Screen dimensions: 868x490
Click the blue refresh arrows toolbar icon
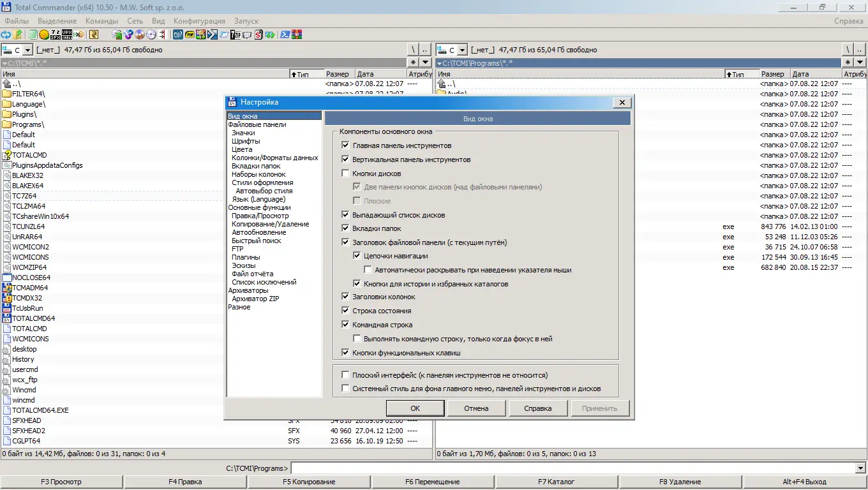pyautogui.click(x=6, y=34)
